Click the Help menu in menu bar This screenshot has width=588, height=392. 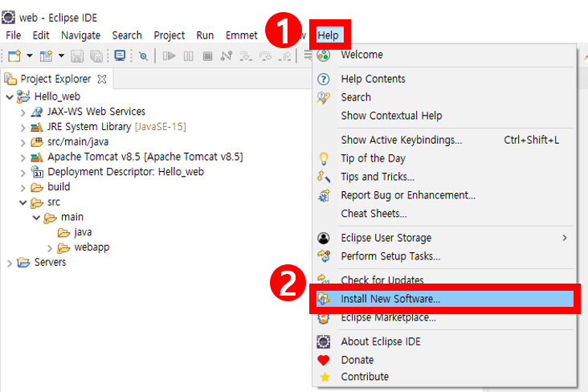coord(328,35)
